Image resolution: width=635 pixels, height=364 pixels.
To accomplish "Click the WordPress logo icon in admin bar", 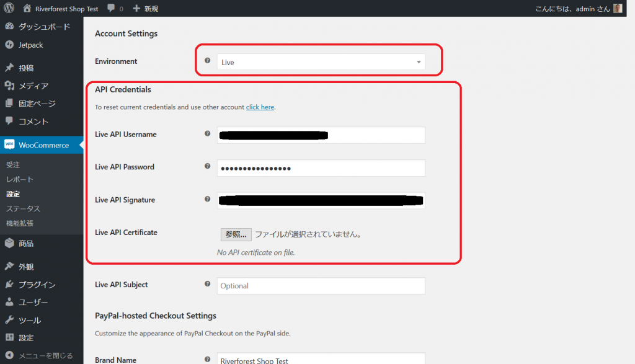I will 9,9.
